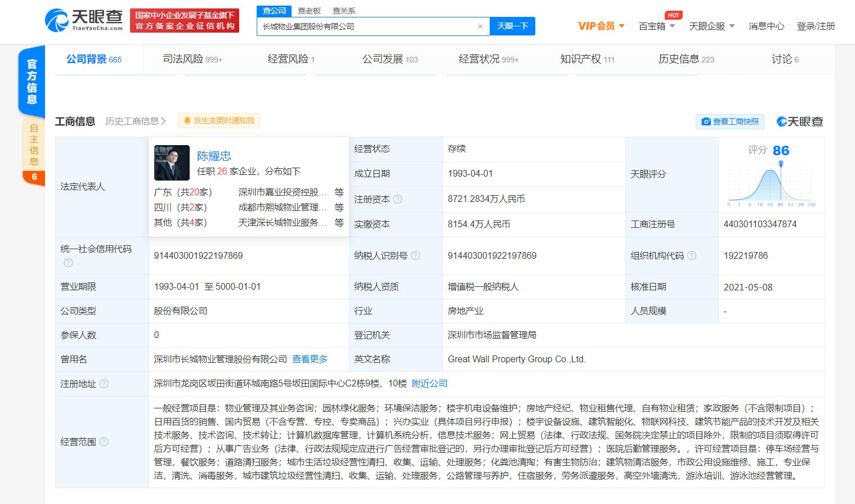Expand the 百宝箱 menu

pyautogui.click(x=657, y=26)
